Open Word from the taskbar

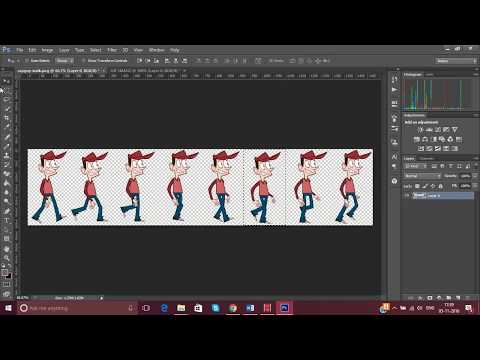[x=250, y=308]
